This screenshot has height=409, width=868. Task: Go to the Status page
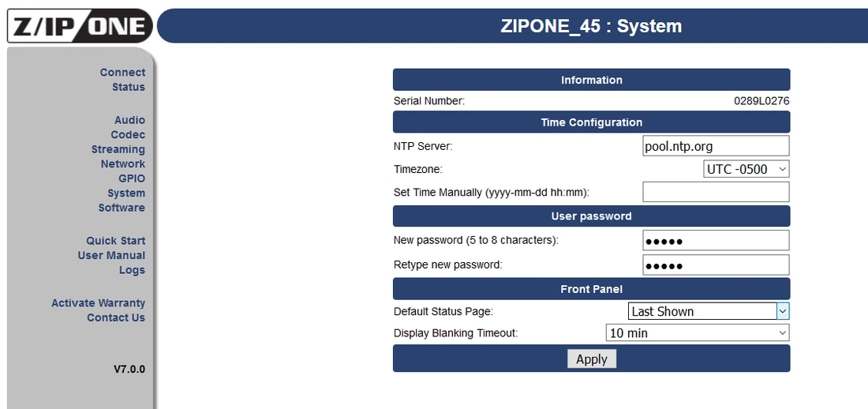pos(129,87)
